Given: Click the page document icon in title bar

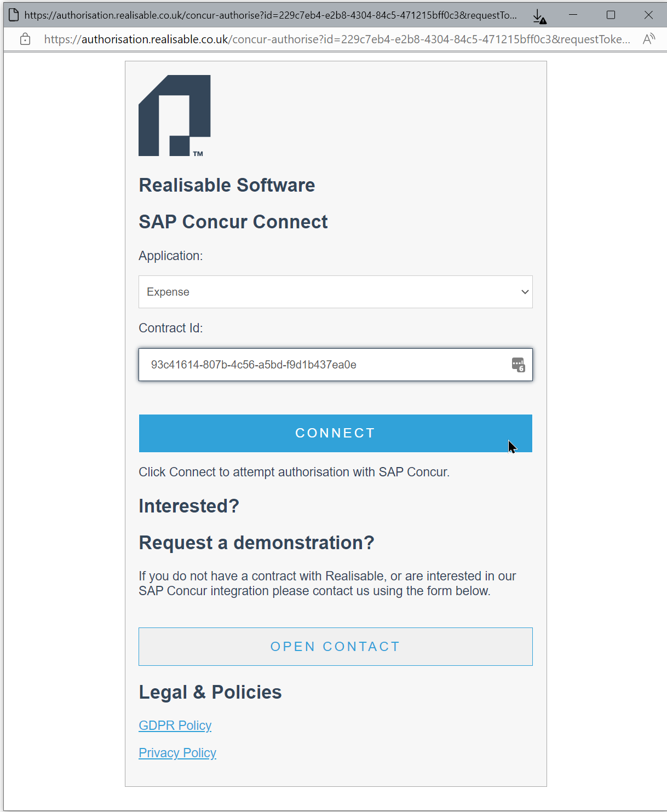Looking at the screenshot, I should (14, 15).
